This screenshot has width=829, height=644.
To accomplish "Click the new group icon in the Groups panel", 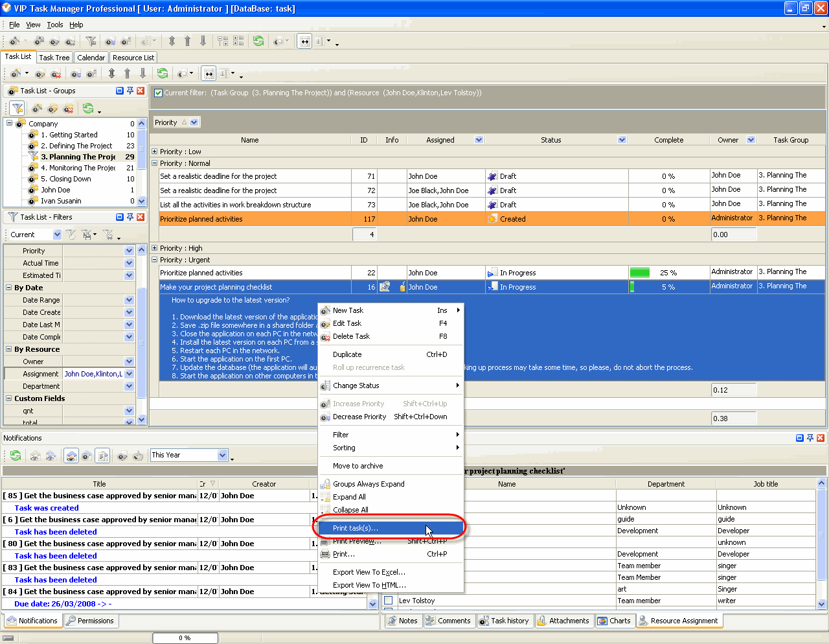I will point(38,108).
